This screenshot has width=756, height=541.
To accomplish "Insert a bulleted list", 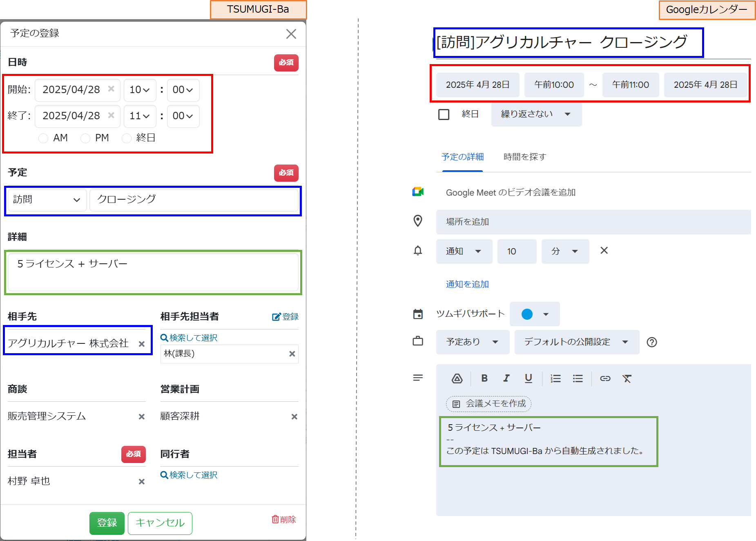I will coord(578,378).
